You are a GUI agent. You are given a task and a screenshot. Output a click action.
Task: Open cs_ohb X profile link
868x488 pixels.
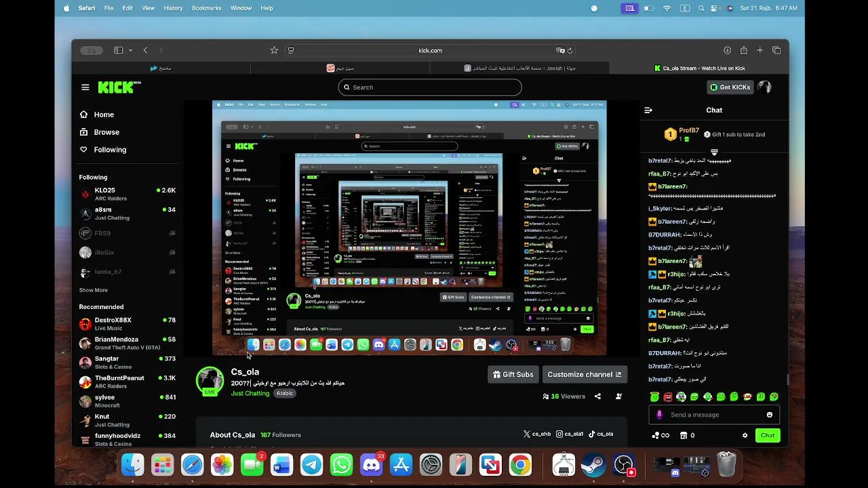(x=537, y=434)
